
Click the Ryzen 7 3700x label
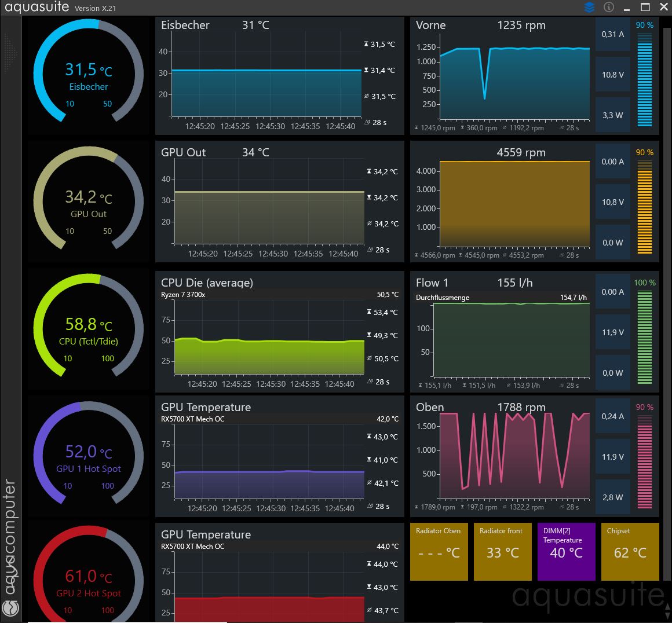click(x=183, y=295)
